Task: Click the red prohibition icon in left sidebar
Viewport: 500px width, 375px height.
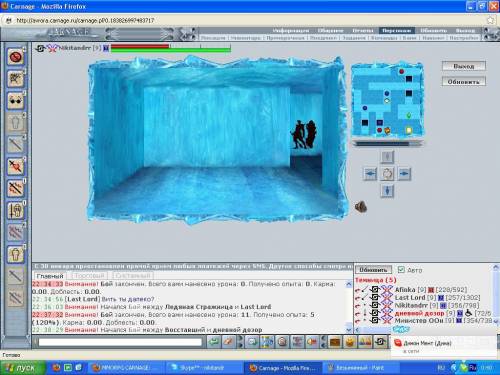Action: [x=15, y=57]
